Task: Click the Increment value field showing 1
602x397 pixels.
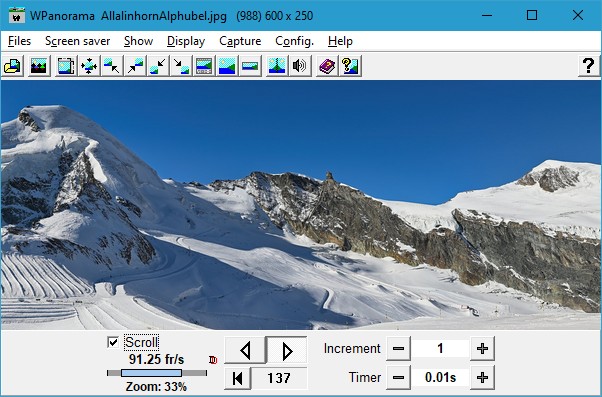Action: (440, 349)
